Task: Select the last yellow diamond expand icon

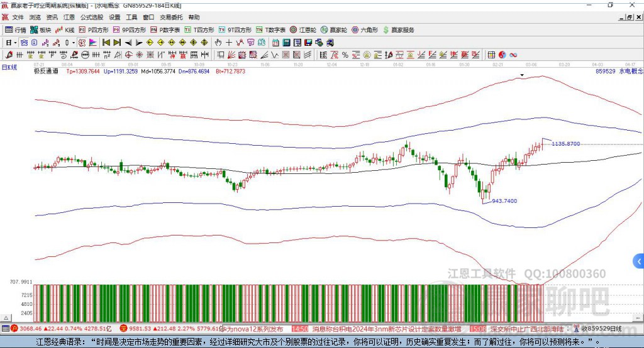Action: [204, 43]
